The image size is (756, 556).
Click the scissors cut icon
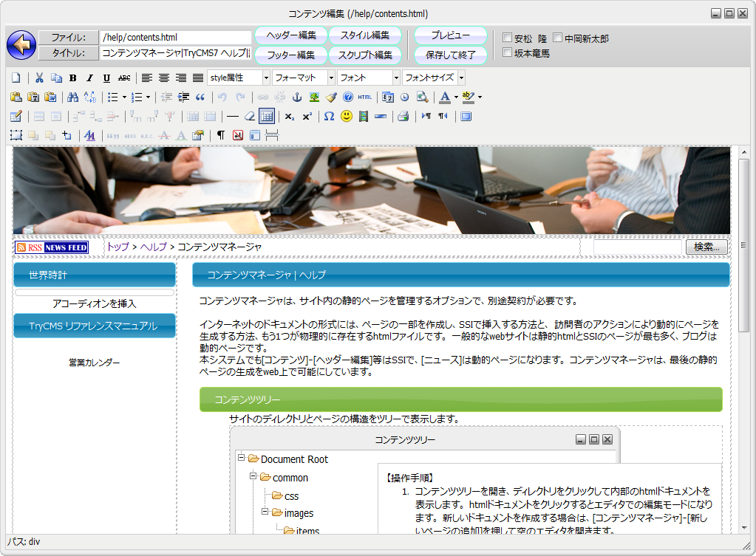[39, 78]
